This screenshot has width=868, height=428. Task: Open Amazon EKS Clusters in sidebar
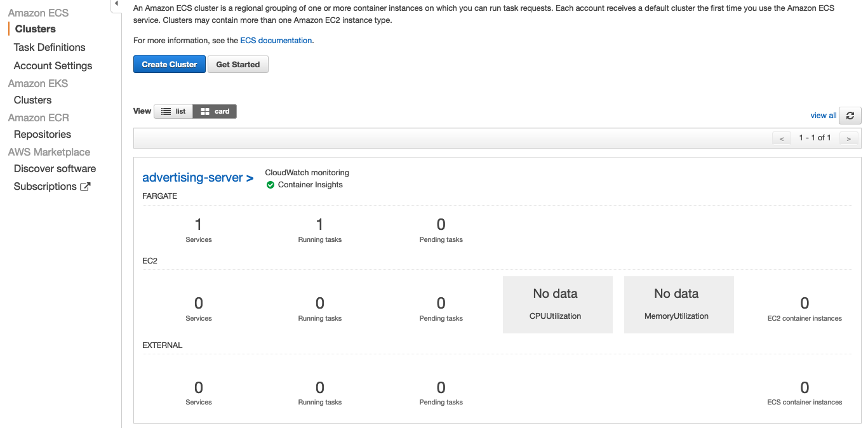(33, 100)
